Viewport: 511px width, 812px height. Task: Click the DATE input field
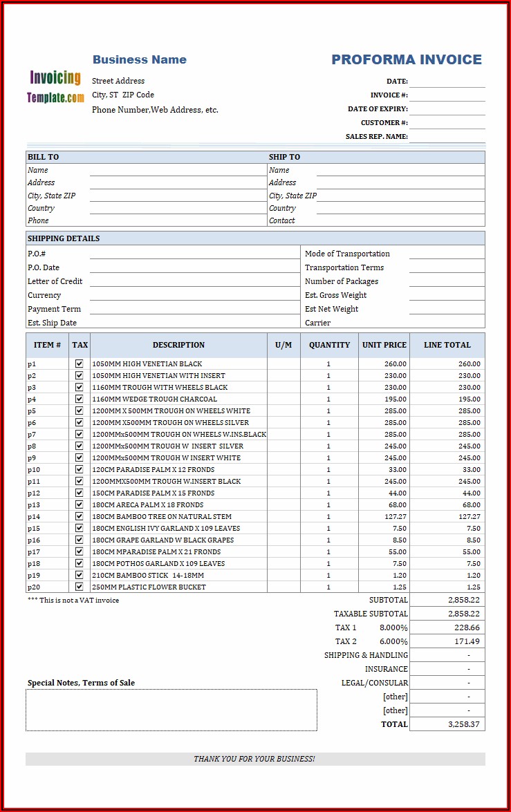tap(447, 81)
